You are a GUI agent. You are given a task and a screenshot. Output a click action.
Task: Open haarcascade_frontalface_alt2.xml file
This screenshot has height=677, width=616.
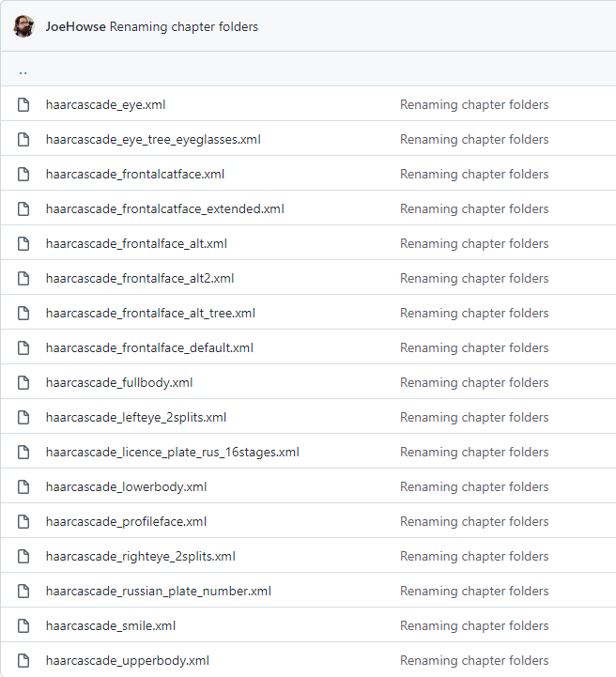(x=140, y=279)
